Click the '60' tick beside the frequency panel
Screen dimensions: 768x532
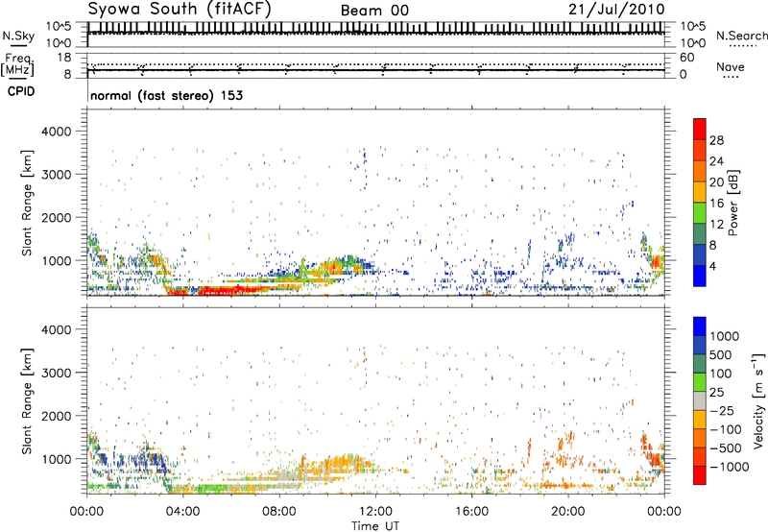pyautogui.click(x=686, y=58)
